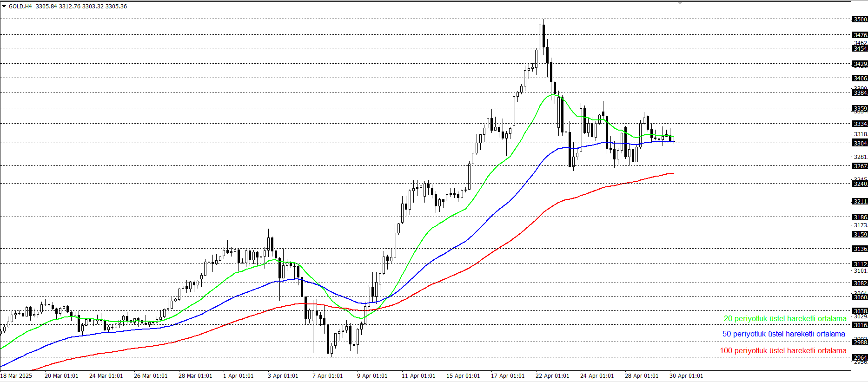Click the 22 Apr 01:01 time label
The image size is (868, 382).
click(x=552, y=376)
